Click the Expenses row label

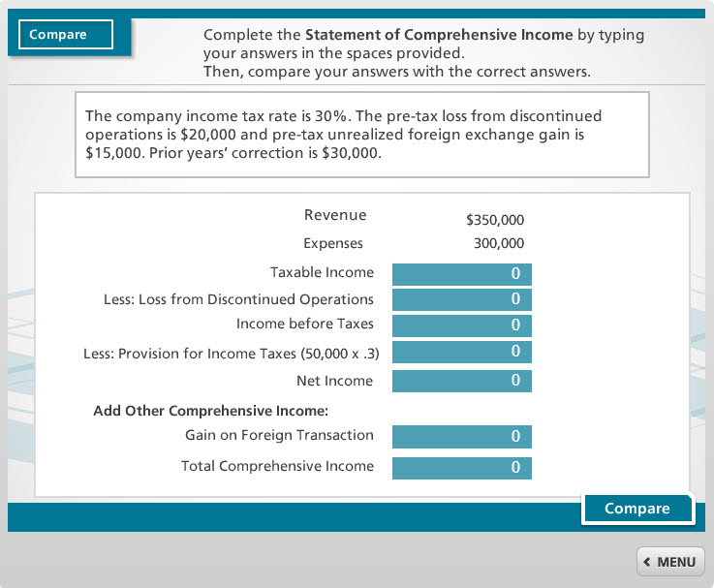click(x=333, y=243)
